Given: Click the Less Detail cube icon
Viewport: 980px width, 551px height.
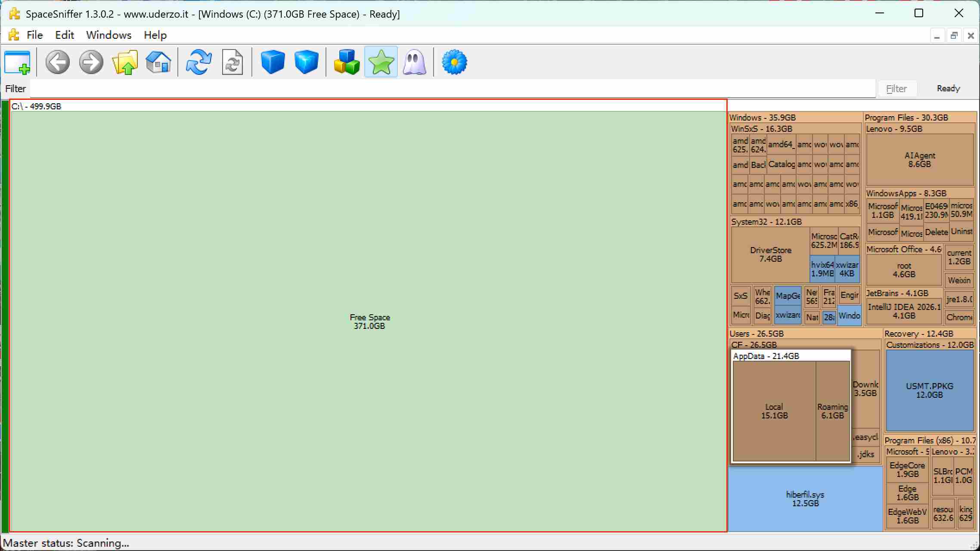Looking at the screenshot, I should pos(273,62).
